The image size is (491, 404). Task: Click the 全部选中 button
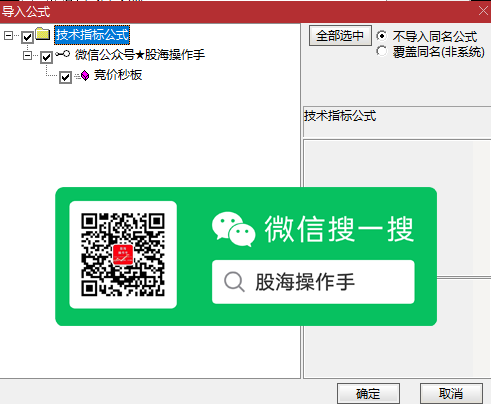[x=340, y=36]
